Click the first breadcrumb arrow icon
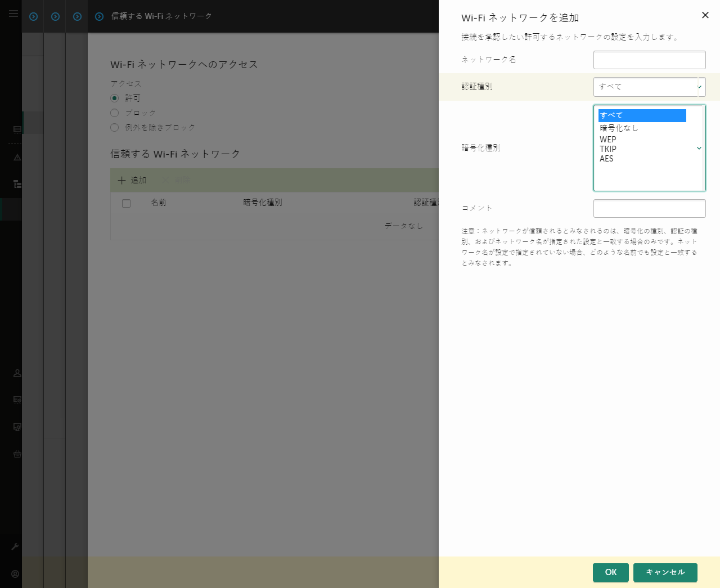 click(33, 16)
